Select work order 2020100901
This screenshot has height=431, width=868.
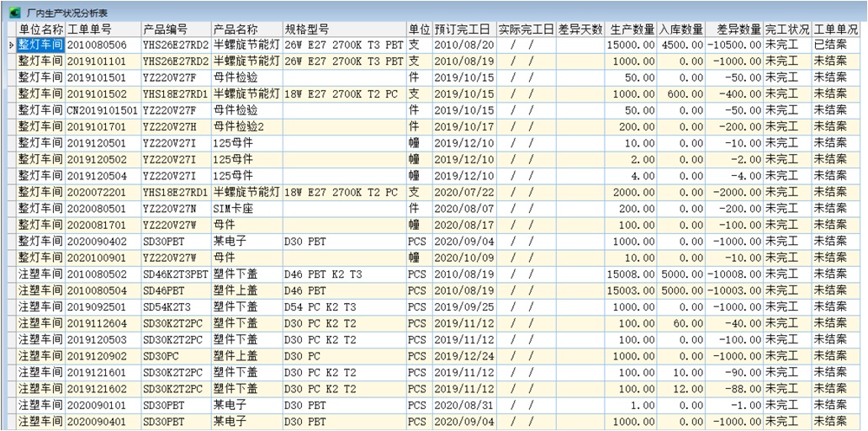click(x=103, y=258)
